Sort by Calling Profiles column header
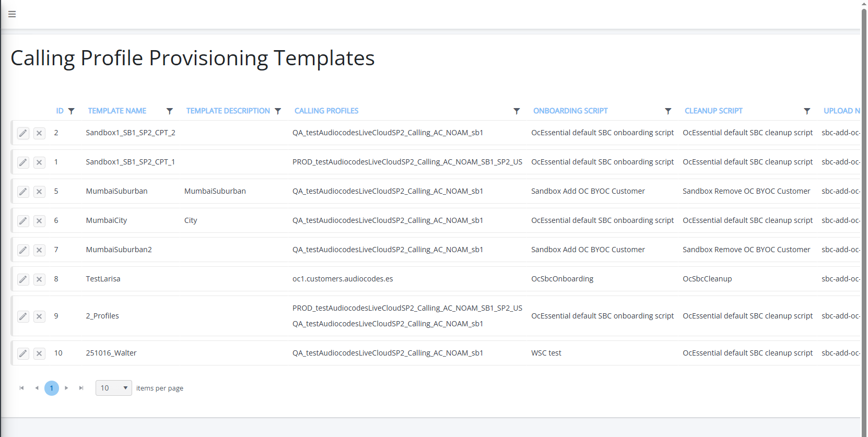The width and height of the screenshot is (868, 437). [x=326, y=111]
